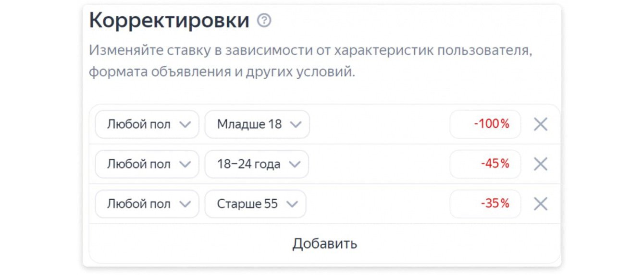This screenshot has height=275, width=644.
Task: Click the description text starting with Изменяйте ставку
Action: point(310,61)
